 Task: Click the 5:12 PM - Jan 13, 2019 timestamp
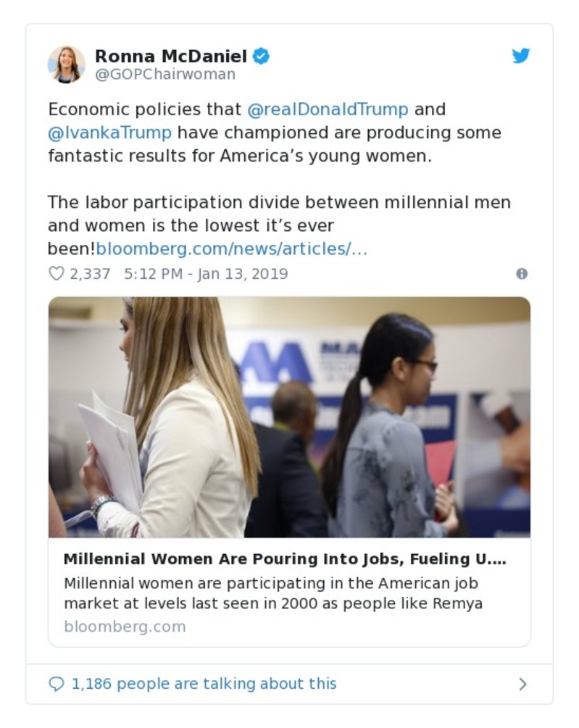coord(206,274)
